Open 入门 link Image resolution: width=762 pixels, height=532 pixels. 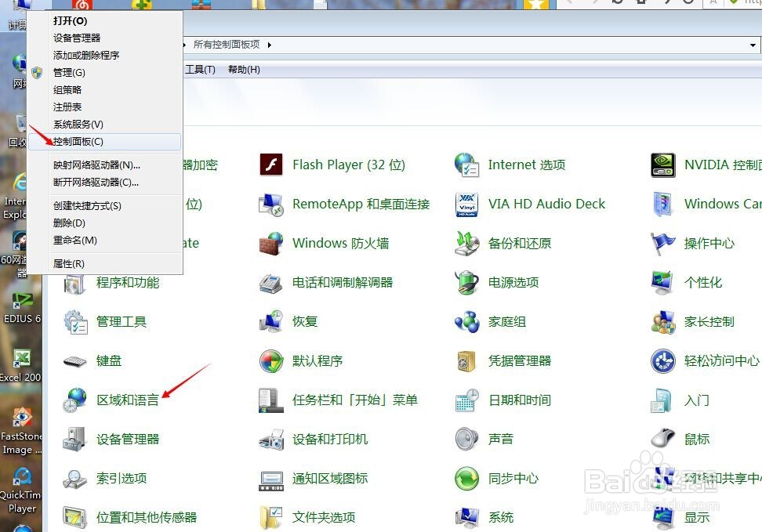[x=697, y=400]
